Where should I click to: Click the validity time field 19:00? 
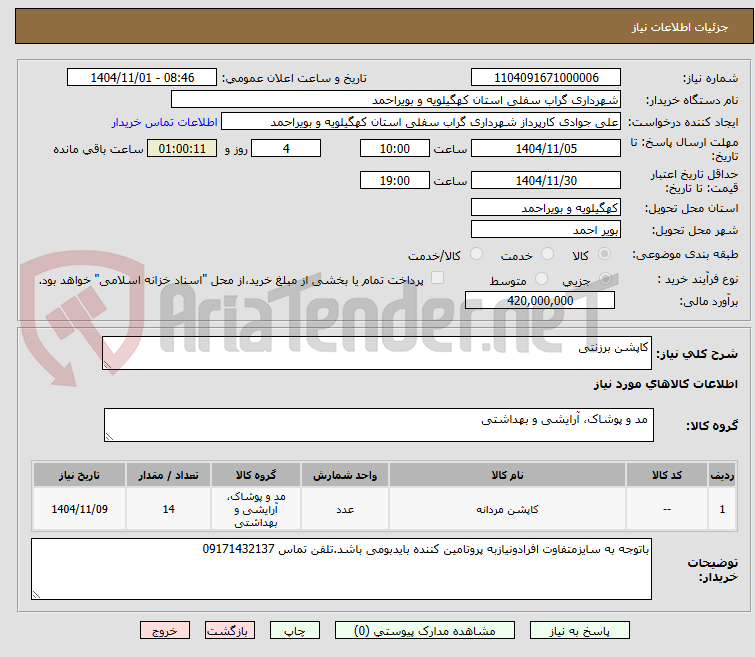coord(394,180)
